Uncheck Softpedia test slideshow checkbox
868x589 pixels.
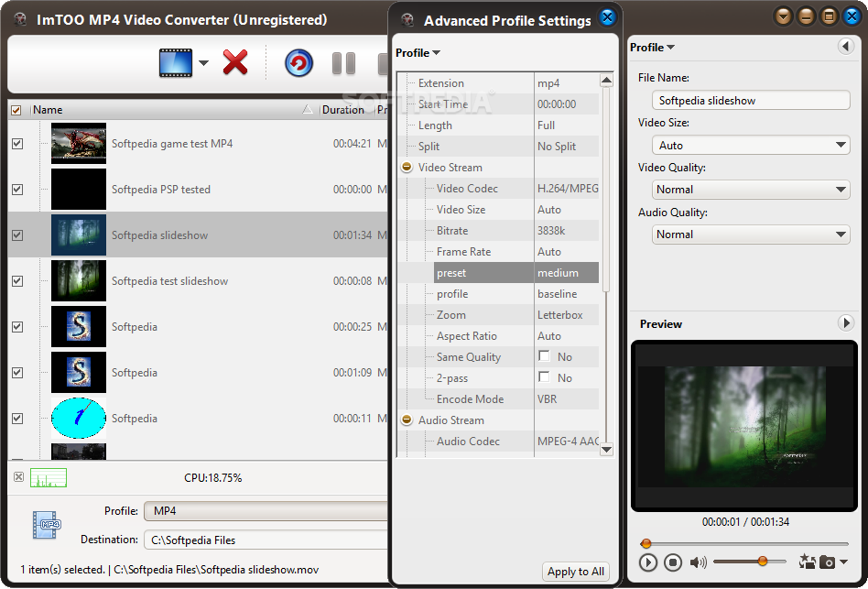(x=17, y=280)
